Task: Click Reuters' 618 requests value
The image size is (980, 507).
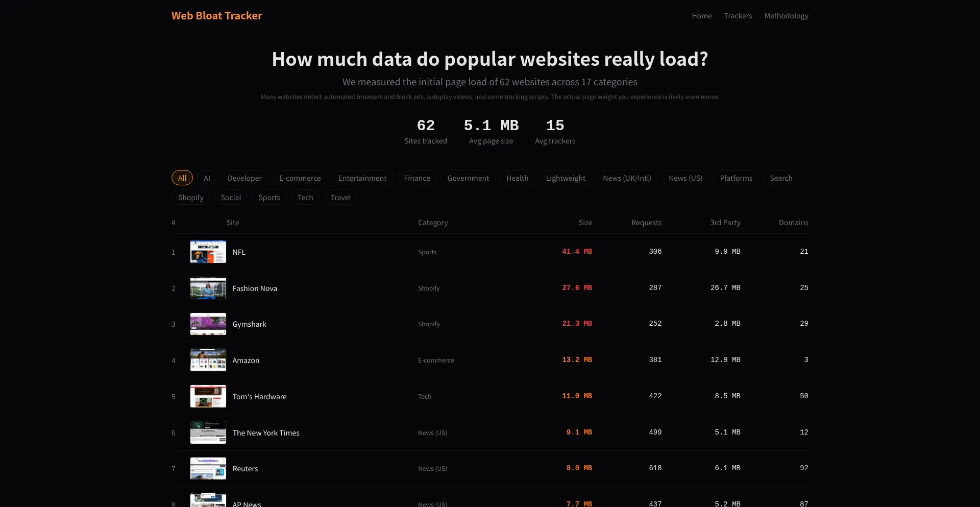Action: [x=655, y=468]
